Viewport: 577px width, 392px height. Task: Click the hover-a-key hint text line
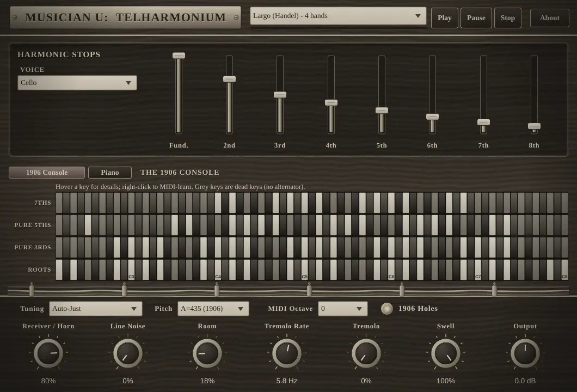180,187
